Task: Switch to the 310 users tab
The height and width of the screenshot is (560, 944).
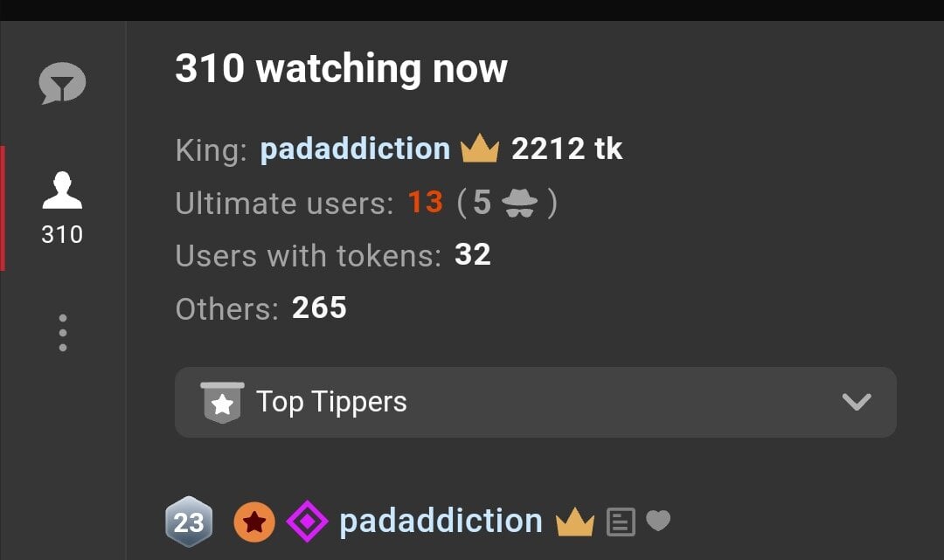Action: pyautogui.click(x=62, y=207)
